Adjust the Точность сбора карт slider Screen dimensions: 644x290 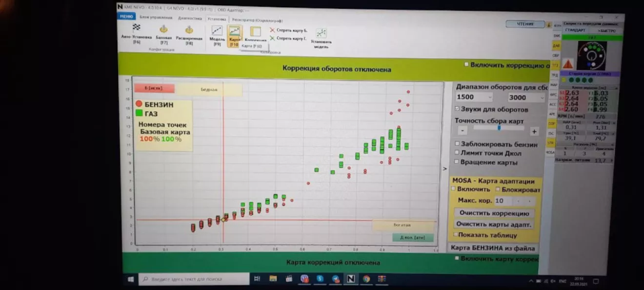tap(499, 128)
